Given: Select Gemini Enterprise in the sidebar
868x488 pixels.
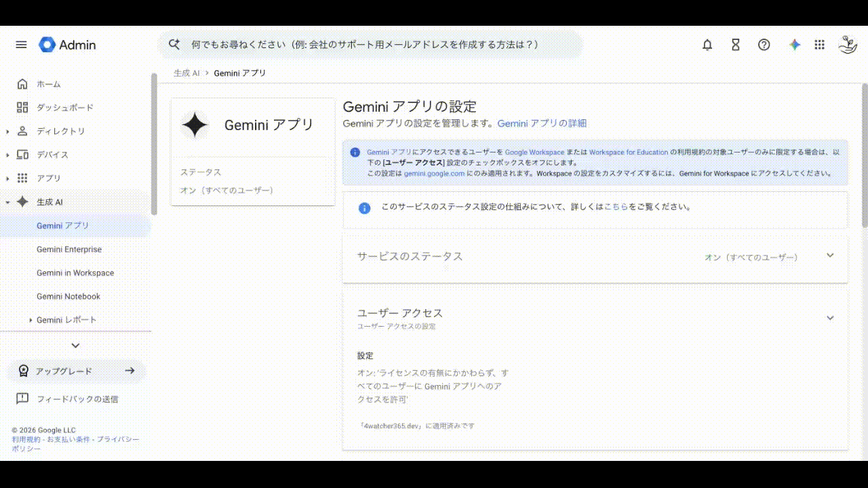Looking at the screenshot, I should pos(69,249).
